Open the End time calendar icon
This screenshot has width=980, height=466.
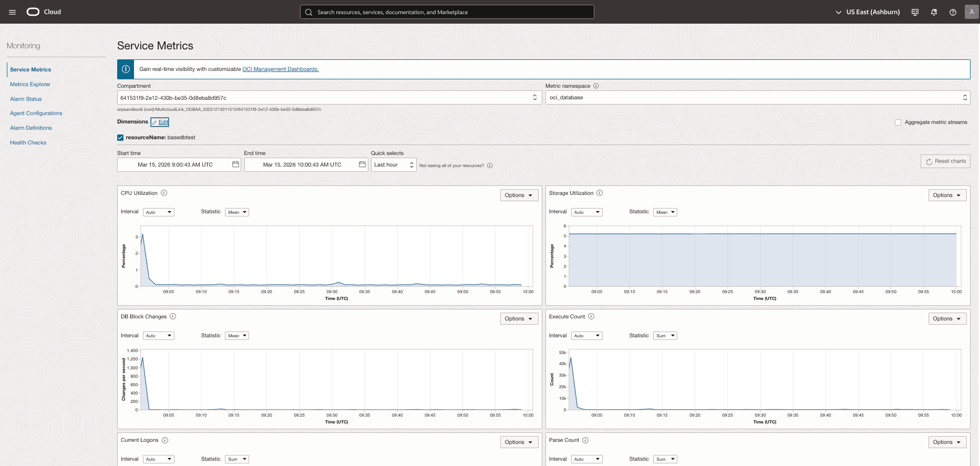(x=362, y=164)
